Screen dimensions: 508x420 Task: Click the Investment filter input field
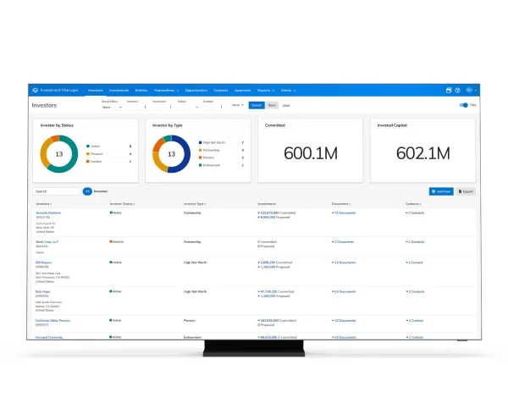[x=162, y=107]
